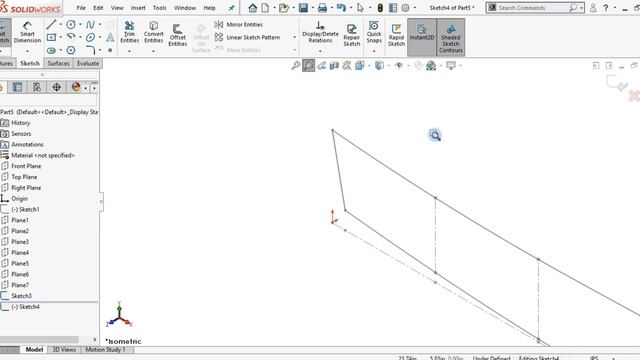Select Sketch3 in feature tree
This screenshot has height=360, width=640.
coord(21,296)
